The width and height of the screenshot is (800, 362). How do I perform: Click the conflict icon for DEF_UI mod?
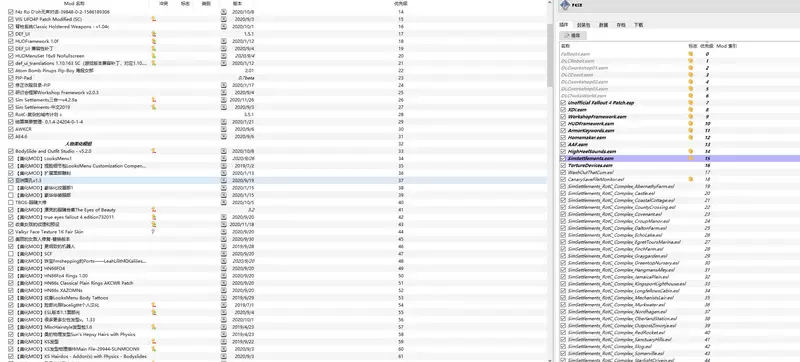pyautogui.click(x=154, y=34)
